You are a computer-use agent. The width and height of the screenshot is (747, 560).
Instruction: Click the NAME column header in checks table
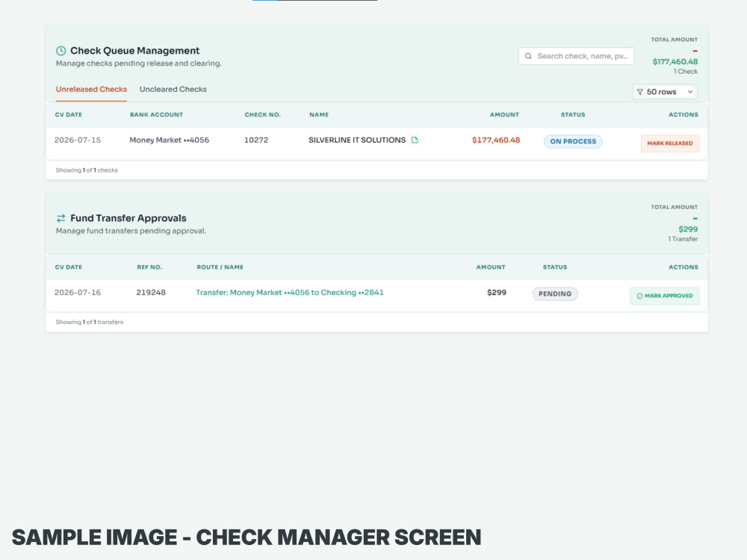[319, 115]
